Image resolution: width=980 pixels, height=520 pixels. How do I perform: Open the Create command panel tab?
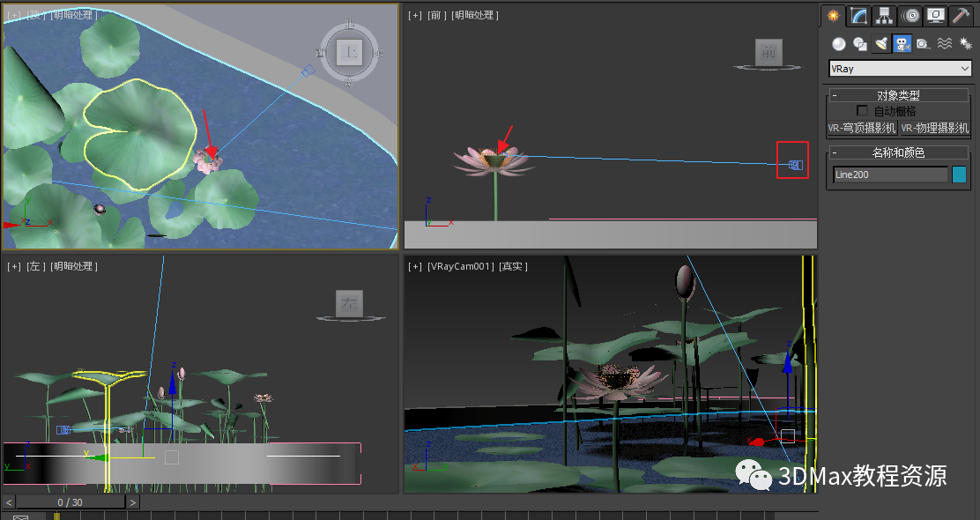833,16
